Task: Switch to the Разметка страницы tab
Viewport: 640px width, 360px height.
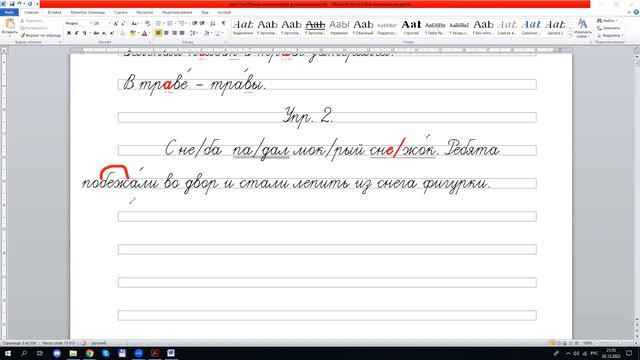Action: click(88, 12)
